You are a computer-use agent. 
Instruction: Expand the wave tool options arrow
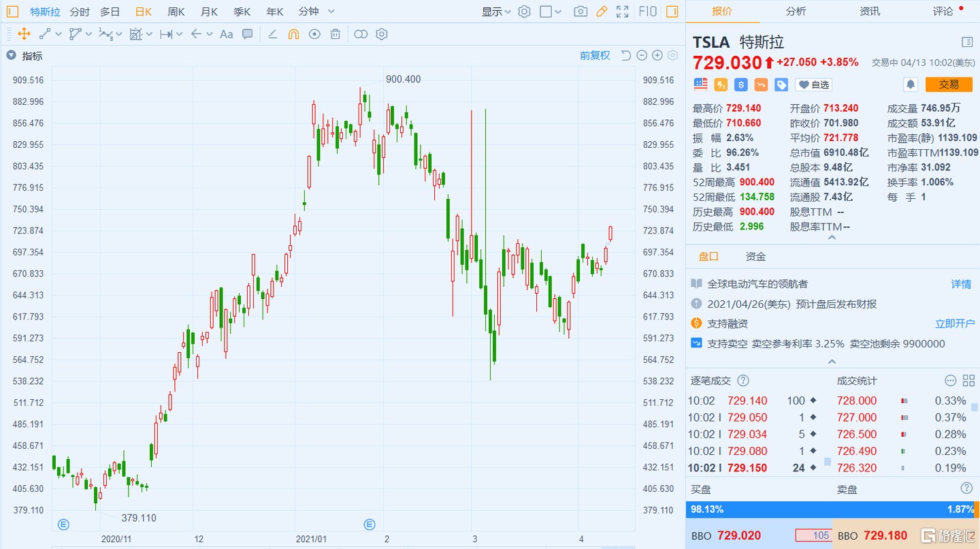(x=118, y=34)
